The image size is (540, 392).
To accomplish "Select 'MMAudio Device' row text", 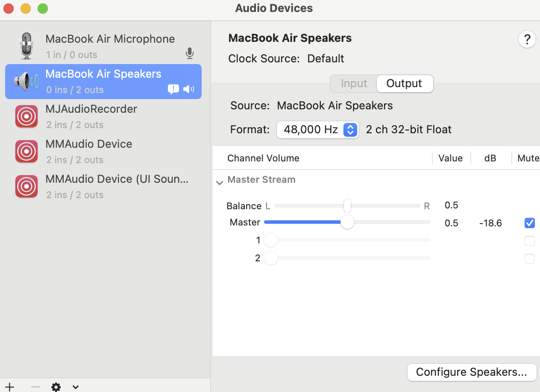I will (89, 144).
